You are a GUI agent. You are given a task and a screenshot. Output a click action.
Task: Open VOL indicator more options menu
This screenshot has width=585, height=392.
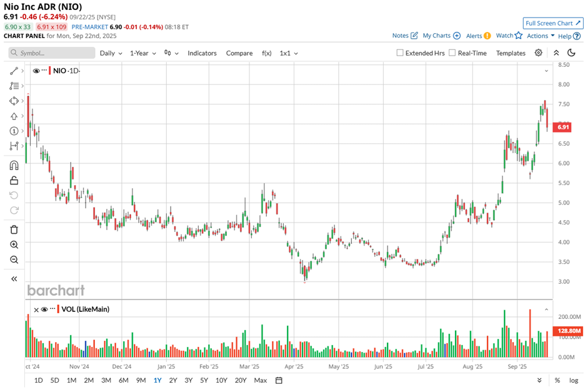[52, 309]
